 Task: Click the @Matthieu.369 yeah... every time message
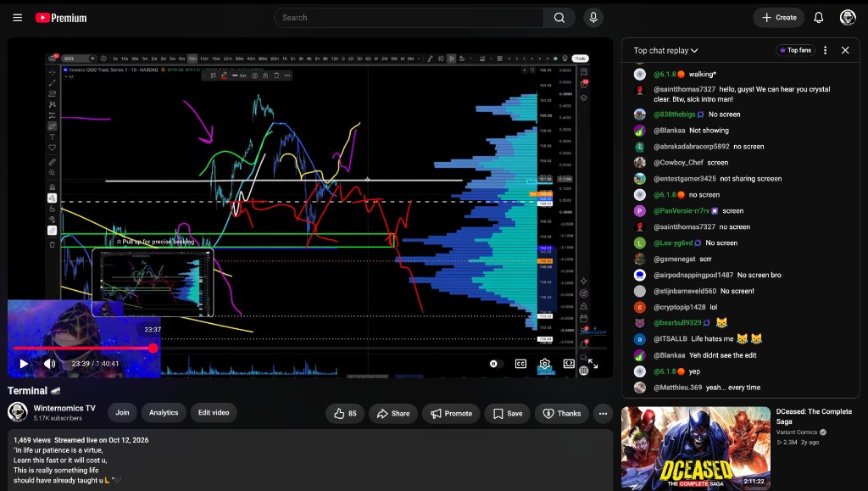point(741,388)
